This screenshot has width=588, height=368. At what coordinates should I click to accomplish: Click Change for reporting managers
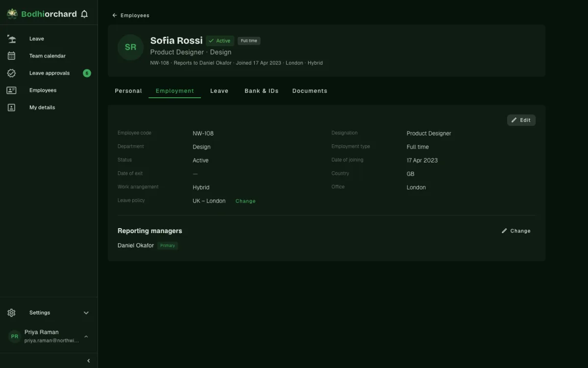point(516,231)
